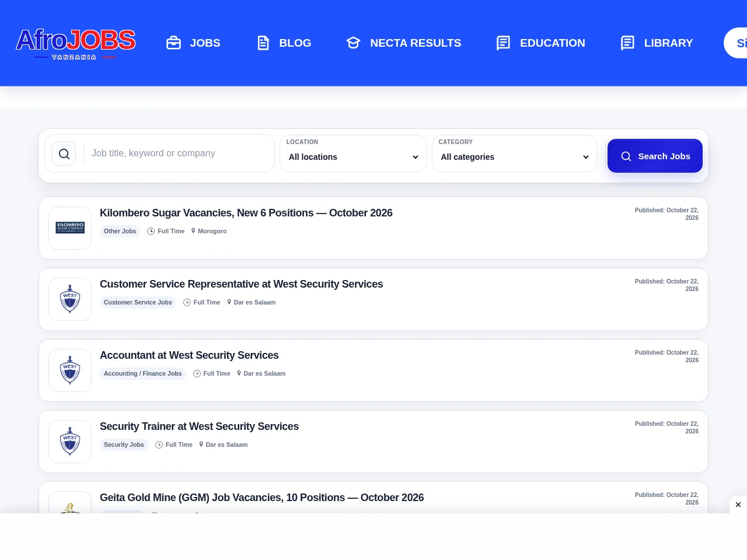Open West Security logo on Customer Service Representative card

(70, 299)
